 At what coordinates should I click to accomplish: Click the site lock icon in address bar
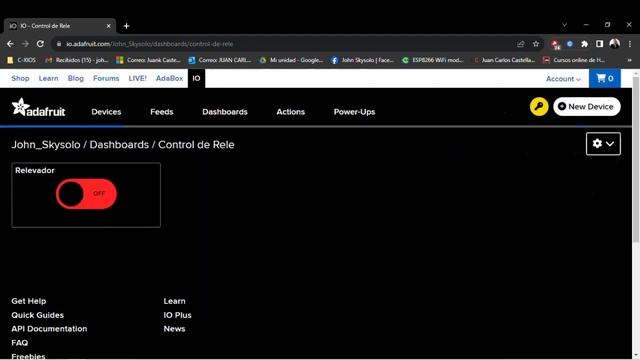tap(59, 44)
